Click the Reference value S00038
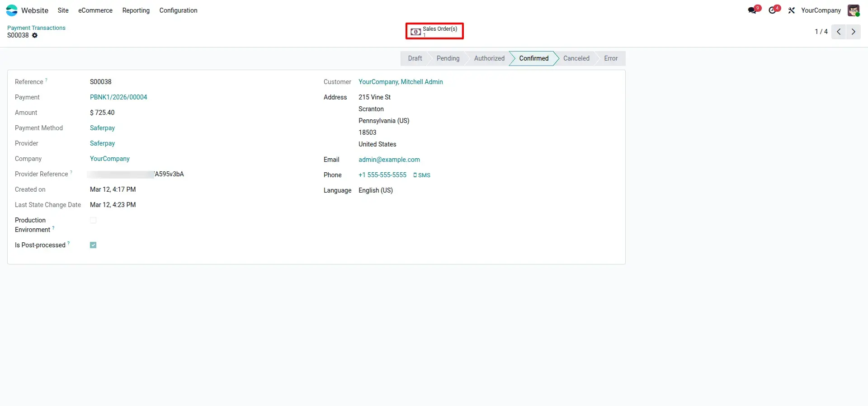 click(101, 82)
